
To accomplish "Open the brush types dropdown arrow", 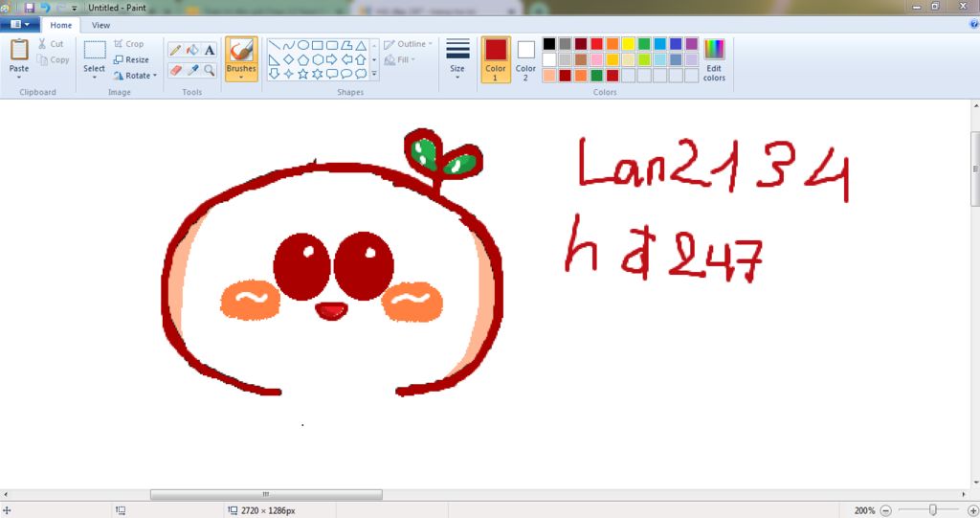I will click(241, 76).
